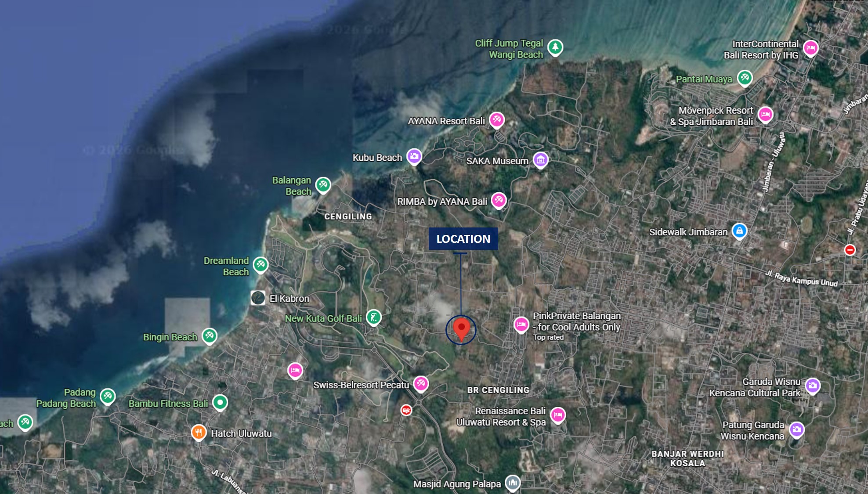Select El Kabron photo marker
The width and height of the screenshot is (868, 494).
(x=258, y=298)
